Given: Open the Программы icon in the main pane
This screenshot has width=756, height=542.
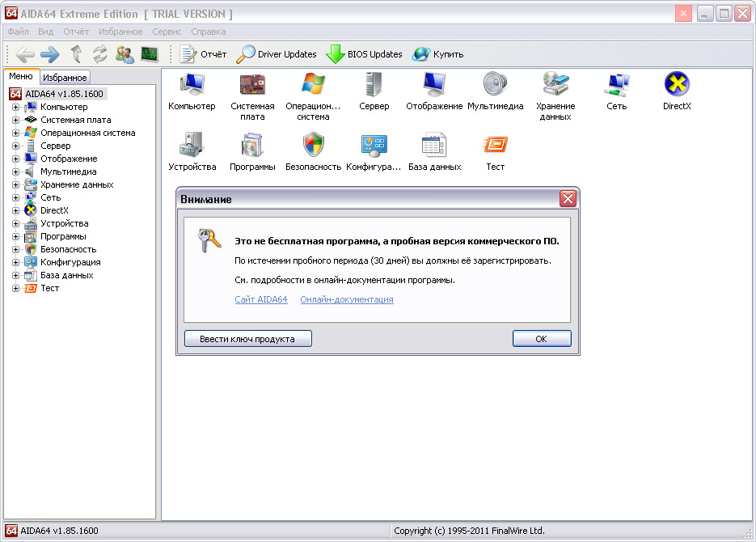Looking at the screenshot, I should pyautogui.click(x=252, y=152).
